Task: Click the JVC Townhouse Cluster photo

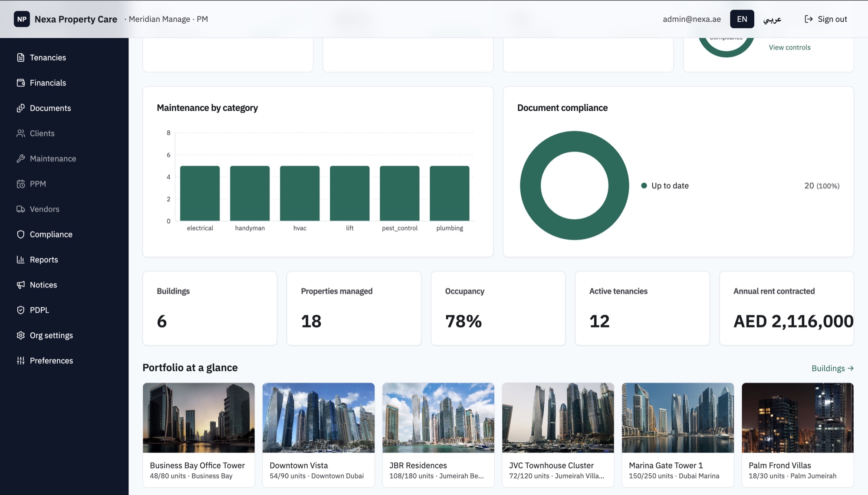Action: (558, 418)
